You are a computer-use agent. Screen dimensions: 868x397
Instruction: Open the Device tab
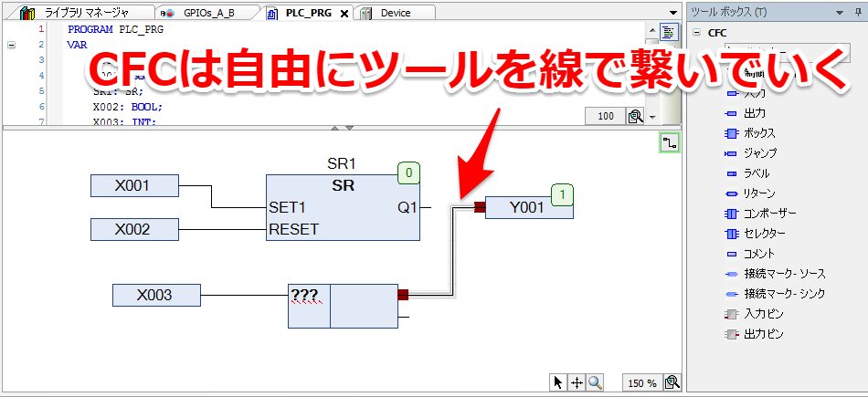395,13
